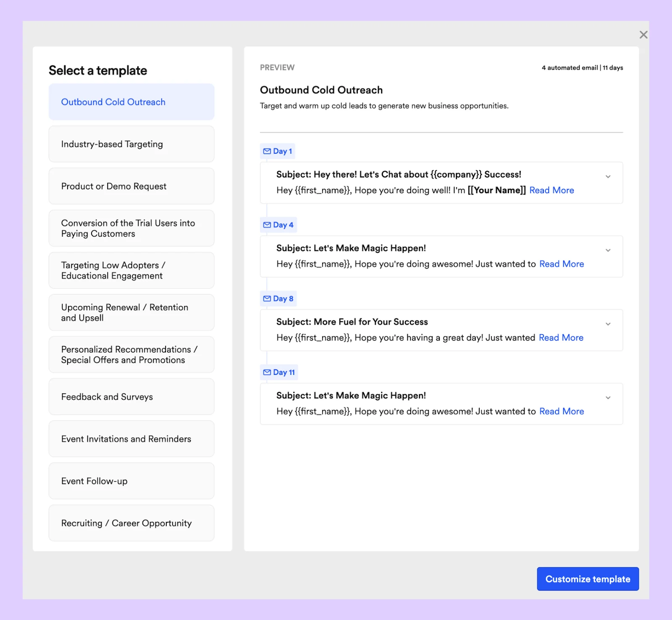Open Read More on Day 1 email

point(551,190)
